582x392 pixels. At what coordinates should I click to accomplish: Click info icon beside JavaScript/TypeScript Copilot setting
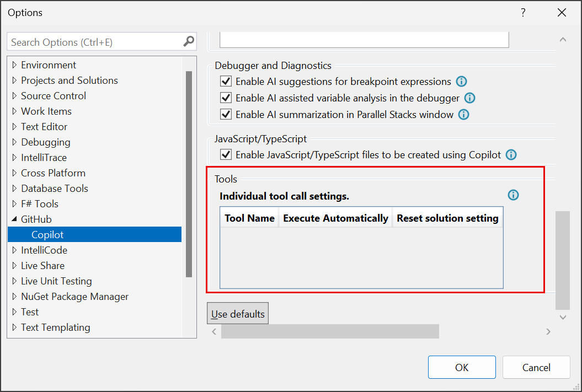pyautogui.click(x=511, y=155)
